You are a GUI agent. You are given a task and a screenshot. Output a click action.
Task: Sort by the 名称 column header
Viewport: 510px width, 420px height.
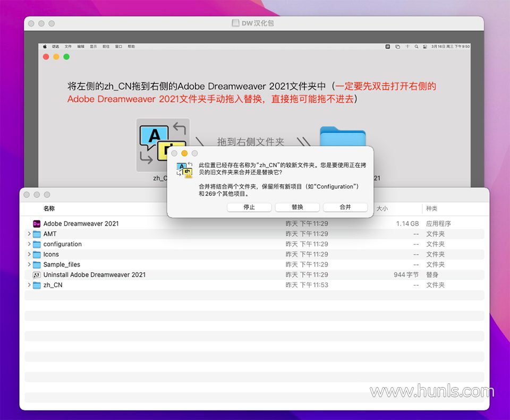pyautogui.click(x=49, y=209)
